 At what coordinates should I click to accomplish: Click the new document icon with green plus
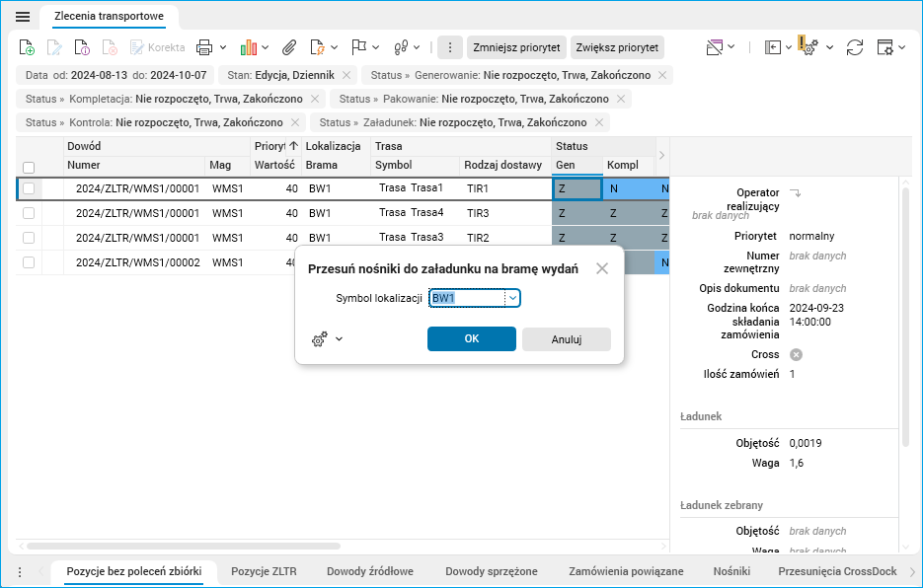(x=27, y=47)
